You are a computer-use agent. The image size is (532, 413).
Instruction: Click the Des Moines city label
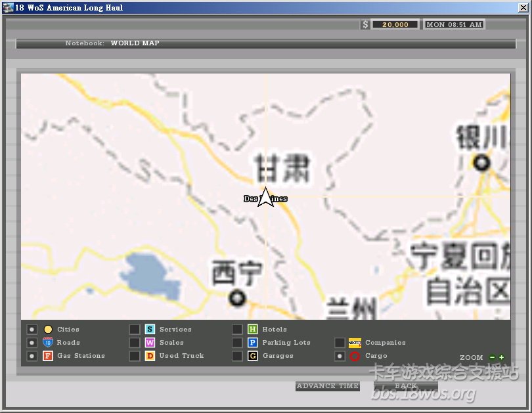click(265, 199)
